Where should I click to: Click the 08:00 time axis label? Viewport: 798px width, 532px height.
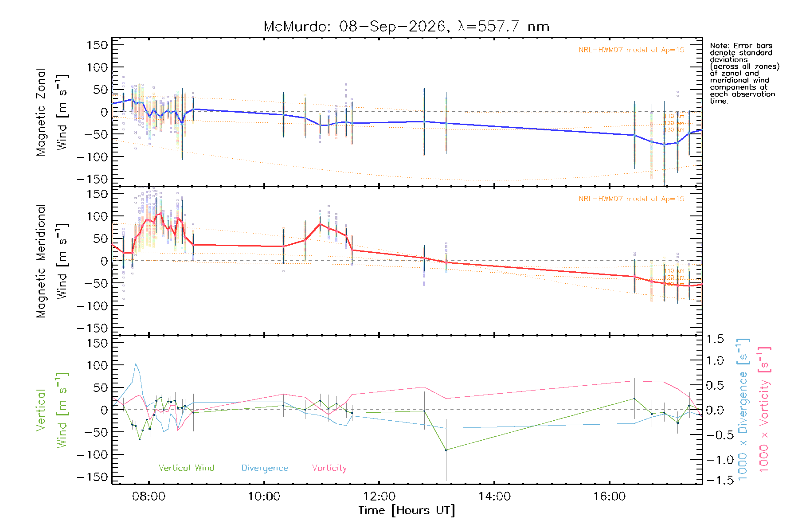(x=149, y=497)
